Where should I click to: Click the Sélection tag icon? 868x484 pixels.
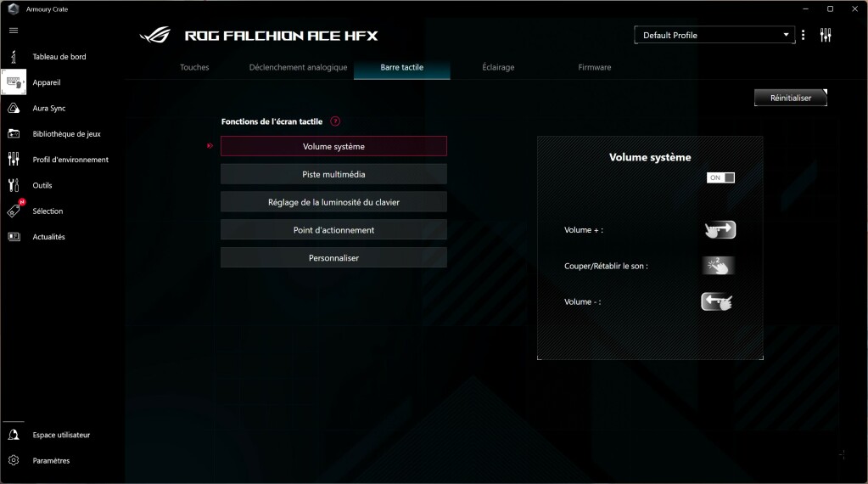(14, 211)
